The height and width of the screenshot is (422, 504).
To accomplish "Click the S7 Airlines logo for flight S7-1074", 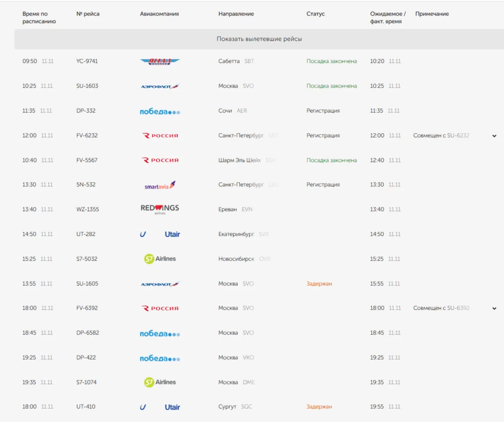I will (x=160, y=383).
